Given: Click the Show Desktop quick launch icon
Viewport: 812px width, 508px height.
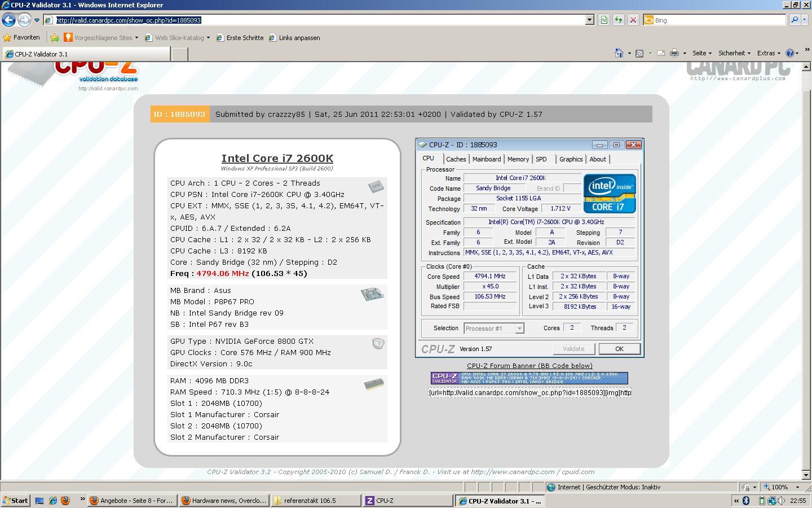Looking at the screenshot, I should (x=39, y=501).
